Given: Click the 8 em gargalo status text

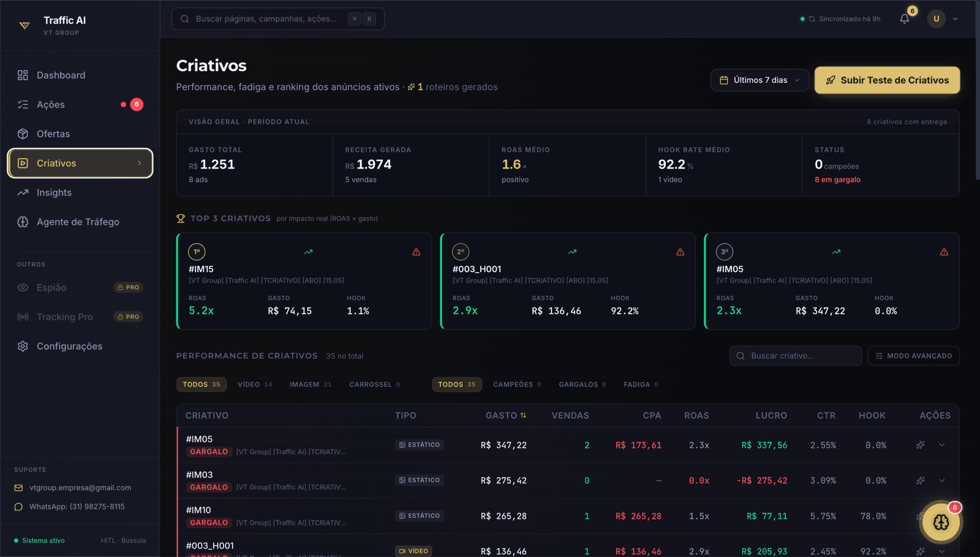Looking at the screenshot, I should (837, 180).
